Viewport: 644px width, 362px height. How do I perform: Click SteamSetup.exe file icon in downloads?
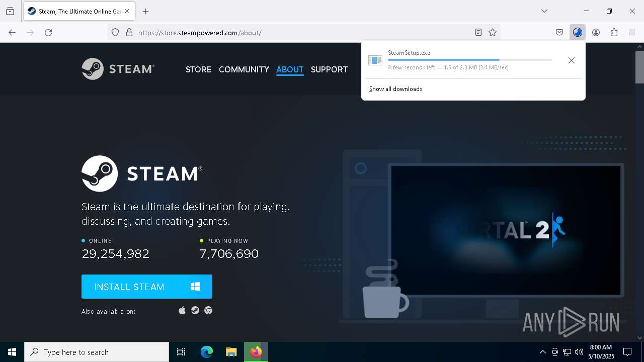pyautogui.click(x=375, y=60)
